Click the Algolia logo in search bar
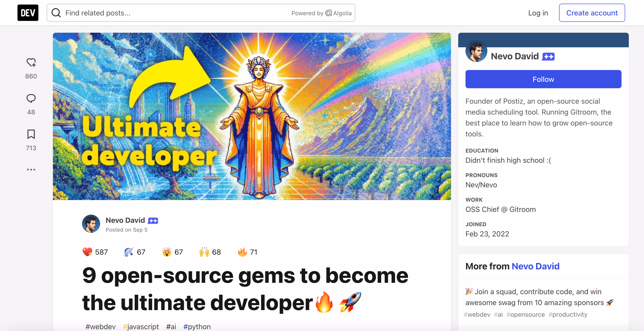Viewport: 644px width, 331px height. click(339, 13)
